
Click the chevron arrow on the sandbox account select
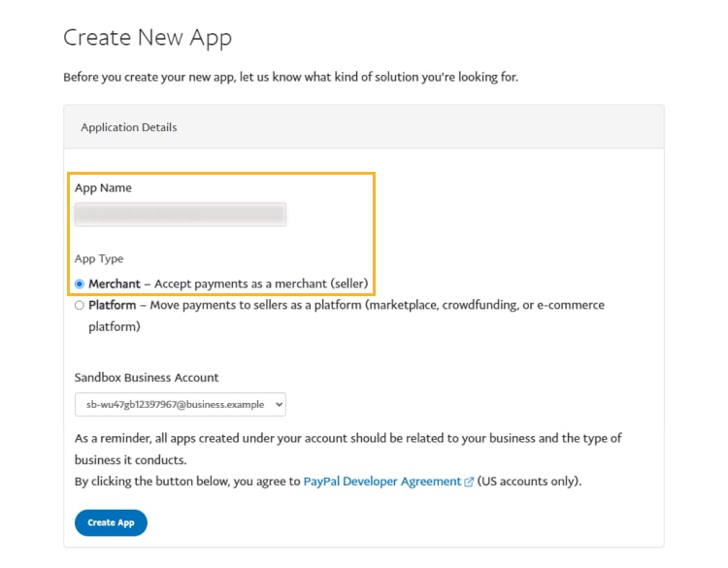coord(279,404)
